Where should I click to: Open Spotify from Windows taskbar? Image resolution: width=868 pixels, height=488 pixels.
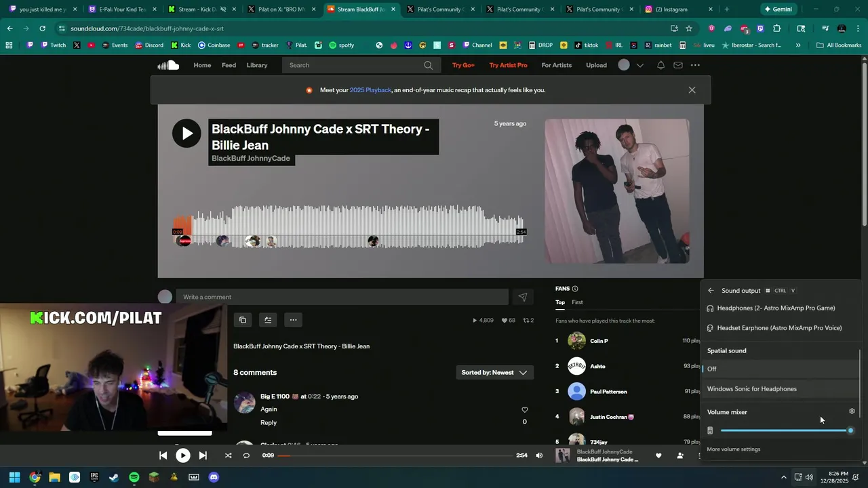pos(134,477)
